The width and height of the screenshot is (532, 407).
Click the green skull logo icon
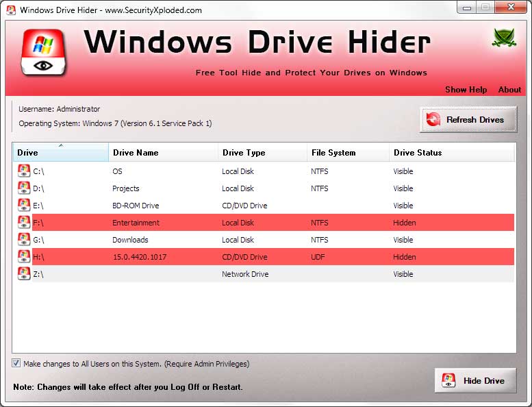coord(504,37)
